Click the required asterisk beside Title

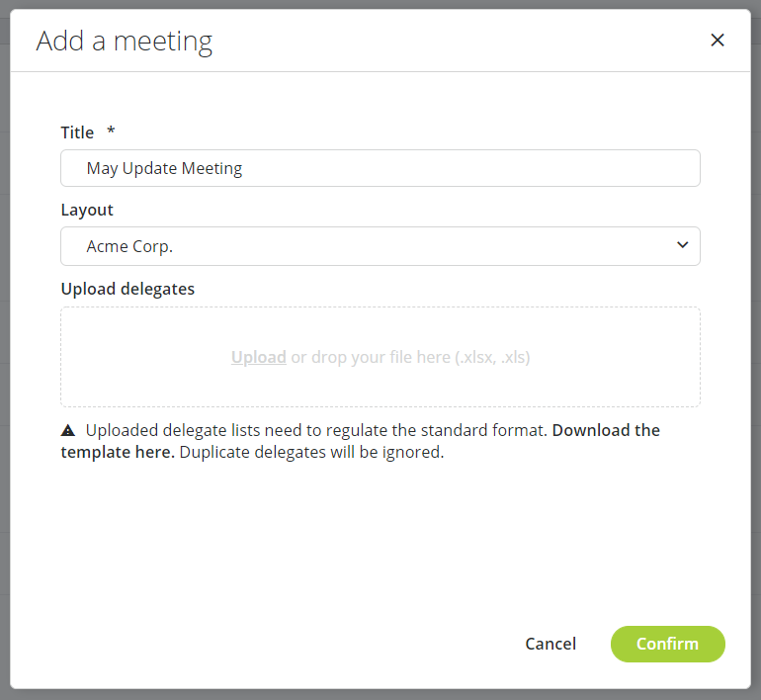pos(111,132)
